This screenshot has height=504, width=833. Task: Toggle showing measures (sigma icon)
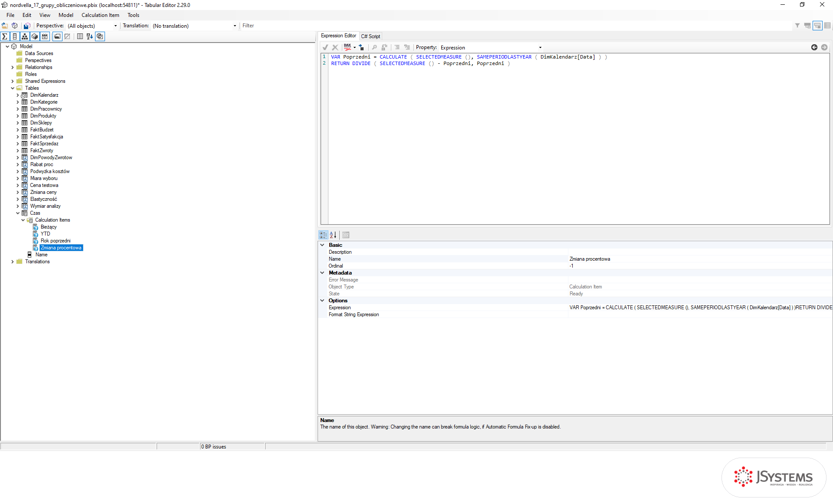click(x=5, y=36)
